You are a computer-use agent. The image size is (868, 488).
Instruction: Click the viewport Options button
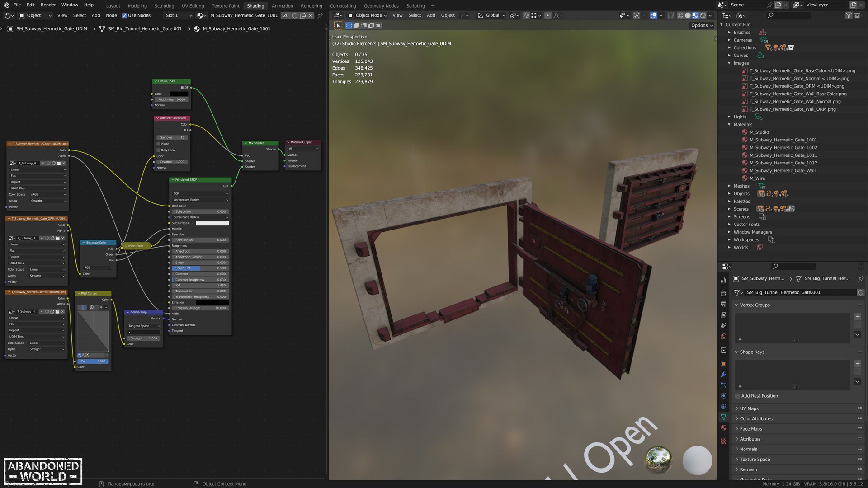[702, 25]
